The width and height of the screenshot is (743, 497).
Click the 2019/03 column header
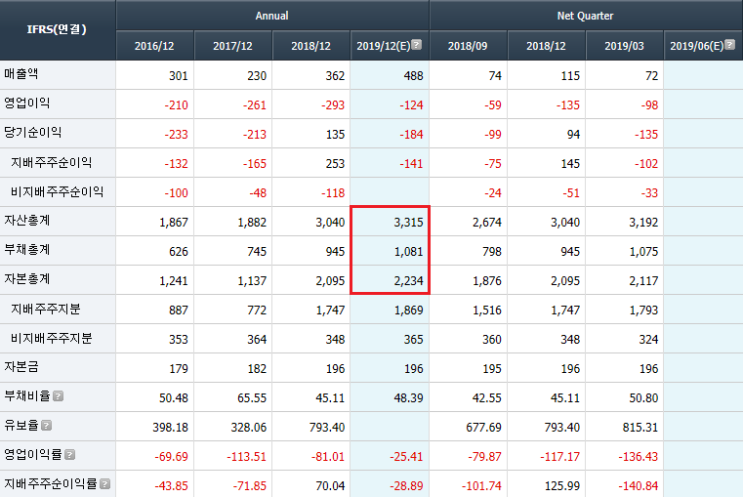pyautogui.click(x=624, y=46)
